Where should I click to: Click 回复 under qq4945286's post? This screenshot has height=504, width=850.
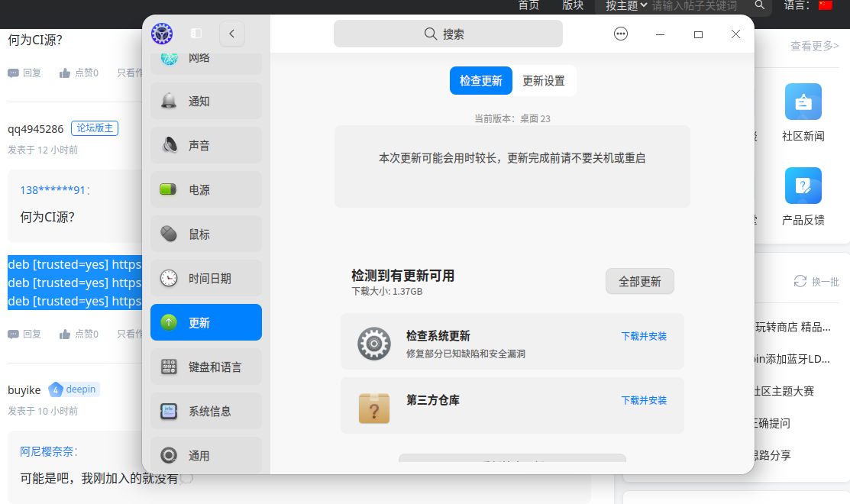pyautogui.click(x=24, y=334)
